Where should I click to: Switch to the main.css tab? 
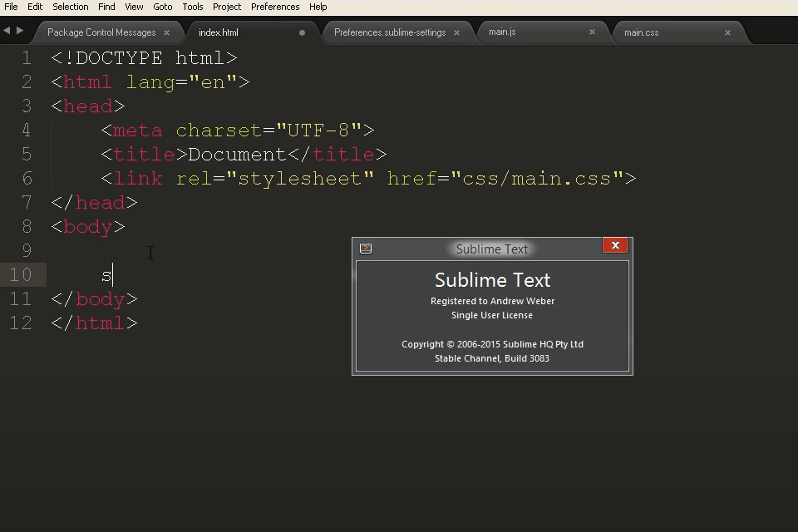[641, 32]
